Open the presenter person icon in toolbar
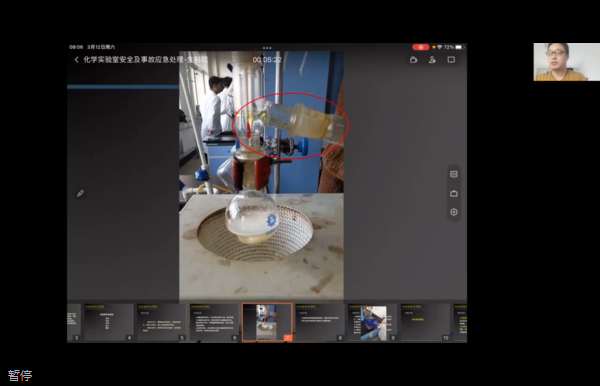Viewport: 600px width, 386px height. (432, 60)
